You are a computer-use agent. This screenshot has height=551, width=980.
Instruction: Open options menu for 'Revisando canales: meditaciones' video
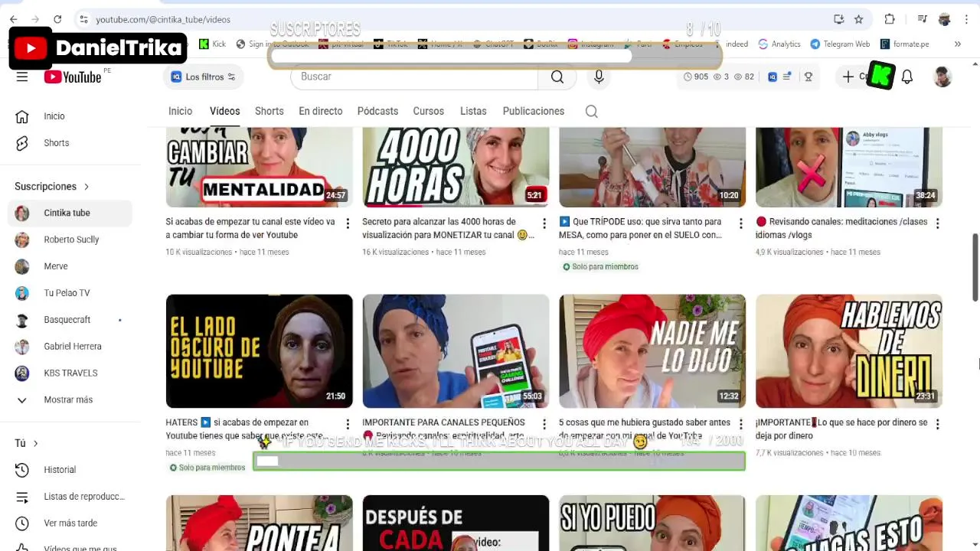pos(937,223)
